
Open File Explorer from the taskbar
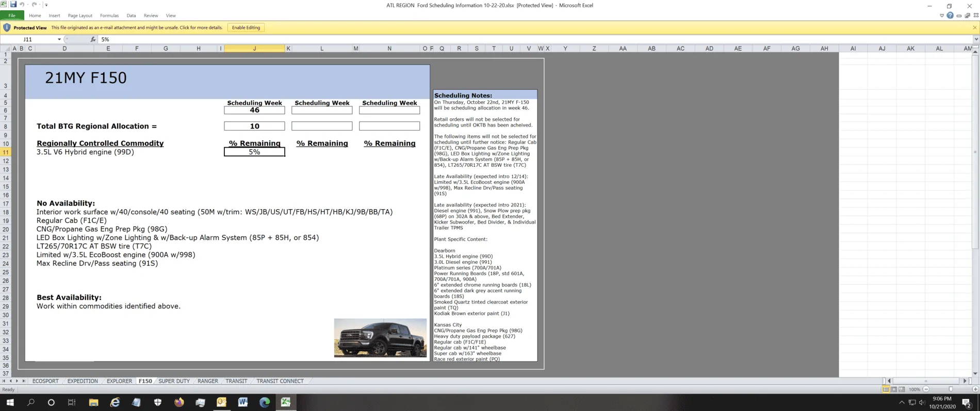(93, 402)
